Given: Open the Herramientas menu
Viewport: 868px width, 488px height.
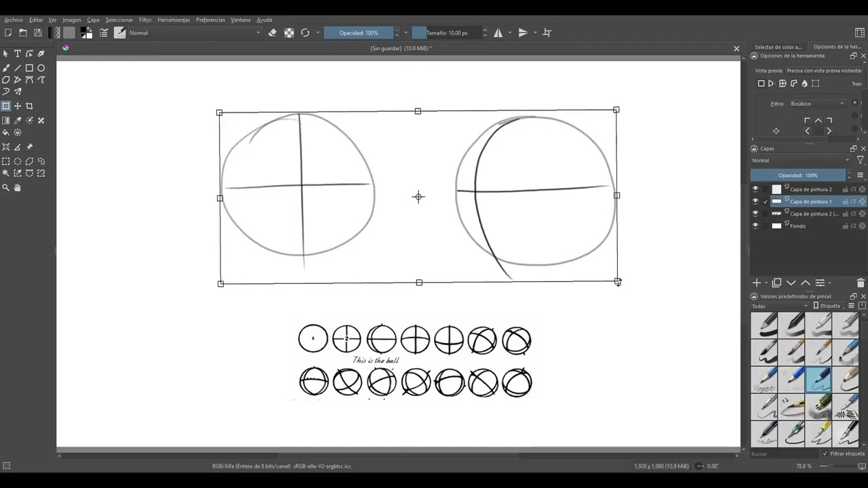Looking at the screenshot, I should 174,20.
